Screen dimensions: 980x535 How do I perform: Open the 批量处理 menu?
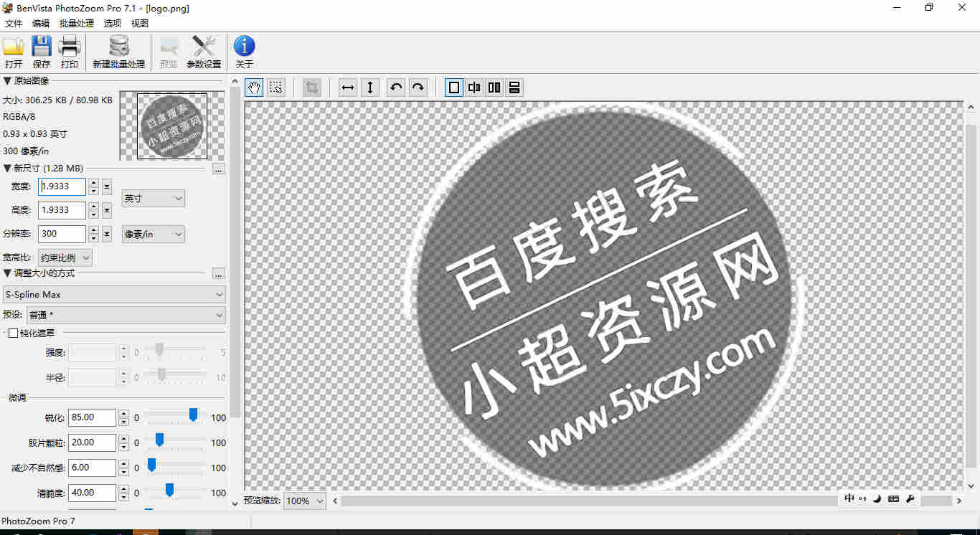[x=77, y=23]
